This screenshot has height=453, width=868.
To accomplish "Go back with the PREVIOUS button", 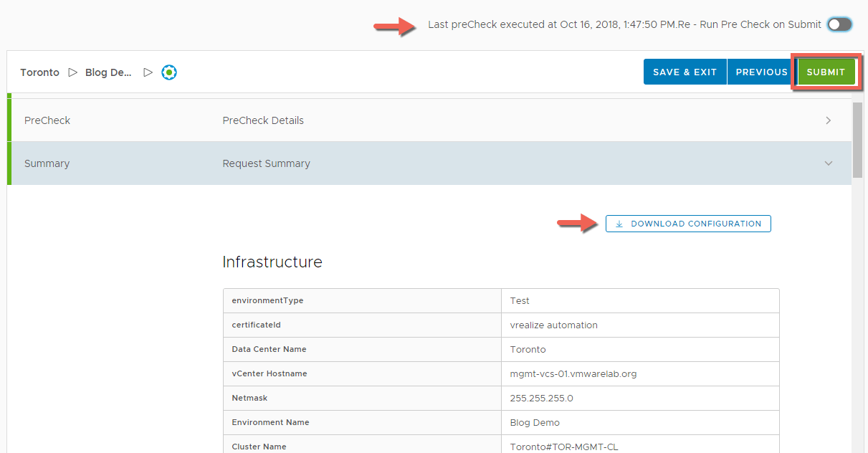I will tap(761, 72).
